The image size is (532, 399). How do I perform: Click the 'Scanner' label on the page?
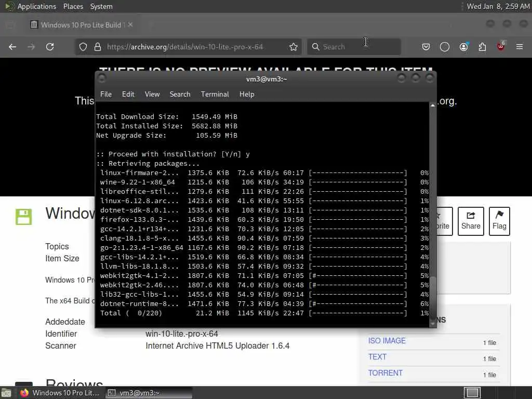(61, 345)
